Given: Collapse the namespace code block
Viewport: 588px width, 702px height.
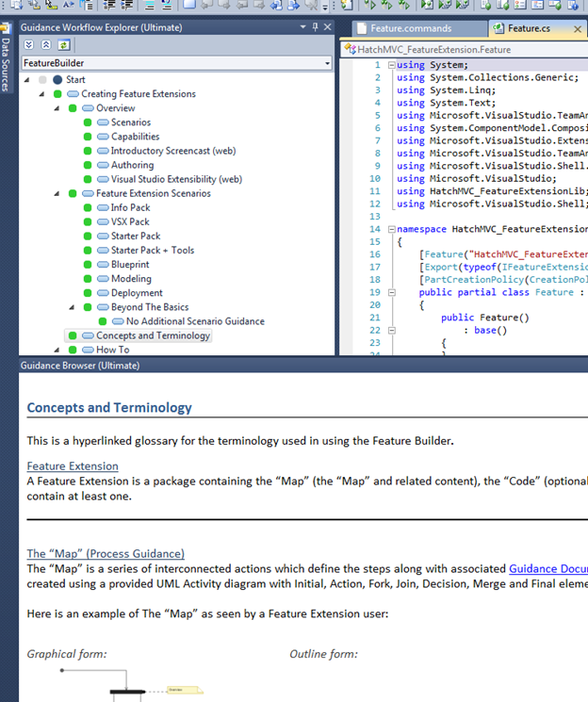Looking at the screenshot, I should (x=392, y=229).
